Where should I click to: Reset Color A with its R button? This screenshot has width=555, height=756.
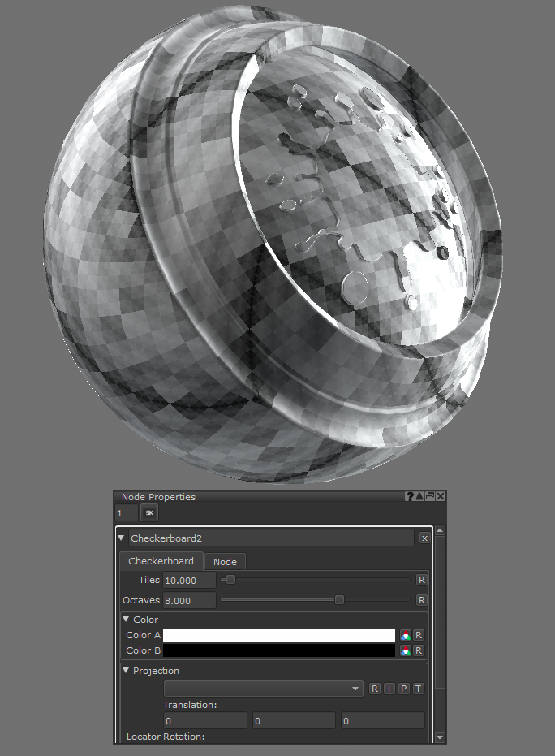point(419,635)
